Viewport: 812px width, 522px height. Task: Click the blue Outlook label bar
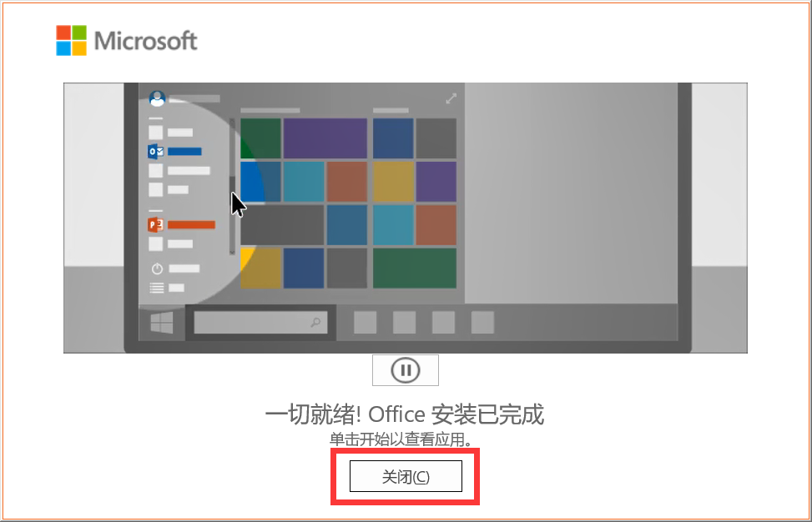184,152
